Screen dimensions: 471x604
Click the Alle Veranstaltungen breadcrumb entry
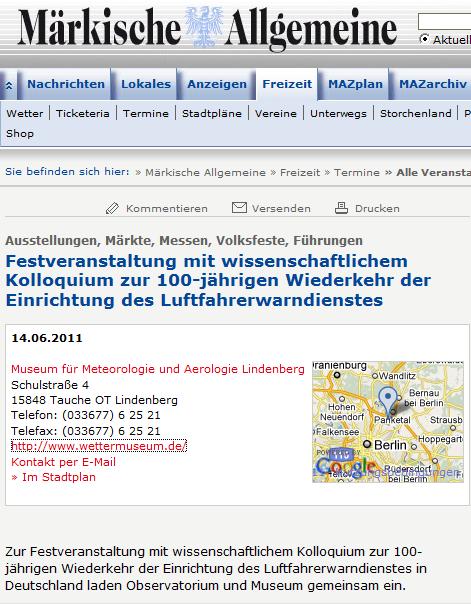point(434,173)
